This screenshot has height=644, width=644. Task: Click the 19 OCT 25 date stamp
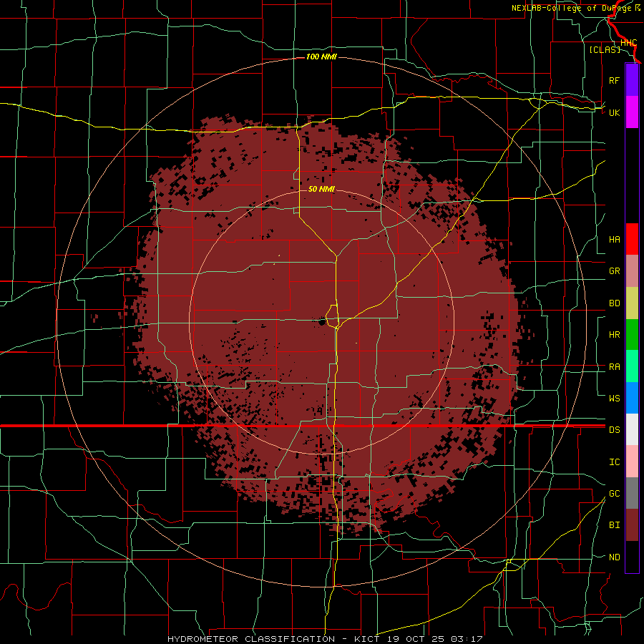(x=416, y=639)
